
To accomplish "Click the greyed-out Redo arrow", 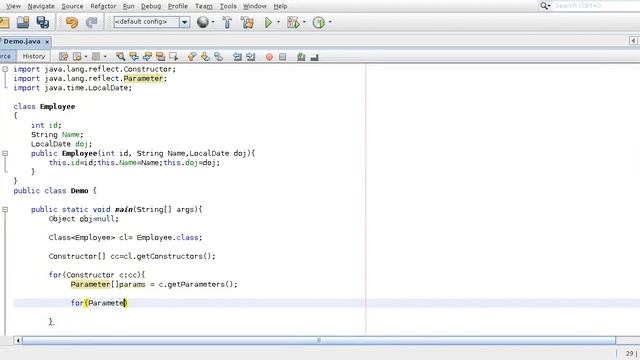I will tap(91, 22).
